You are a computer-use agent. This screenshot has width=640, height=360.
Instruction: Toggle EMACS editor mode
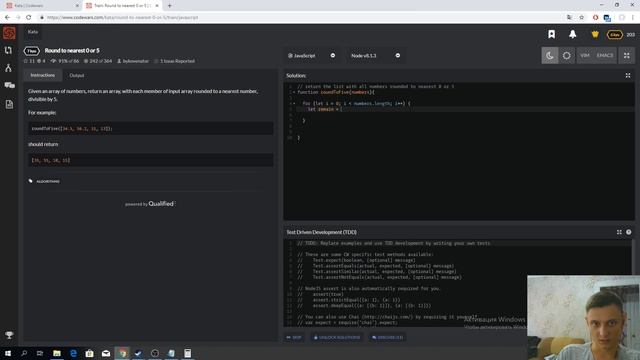click(605, 56)
